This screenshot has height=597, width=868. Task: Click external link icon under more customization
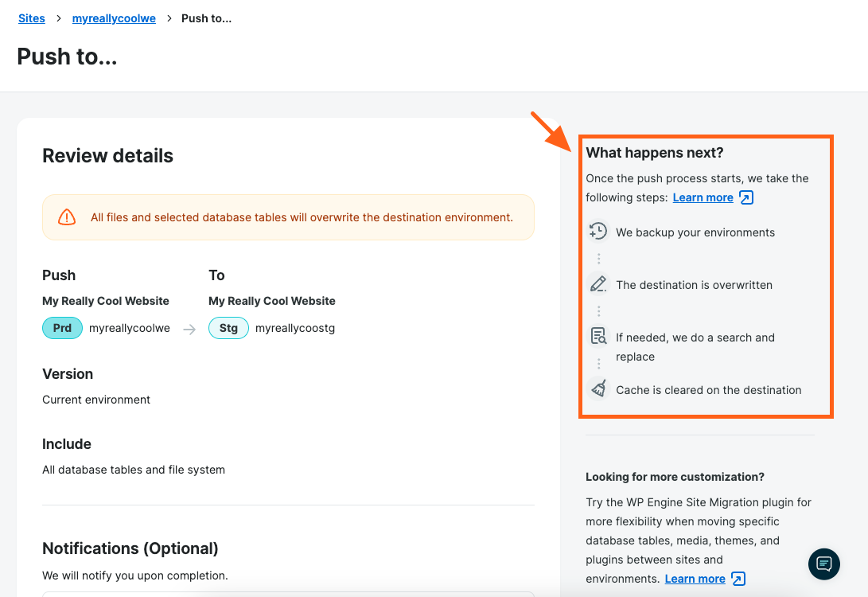[x=738, y=579]
